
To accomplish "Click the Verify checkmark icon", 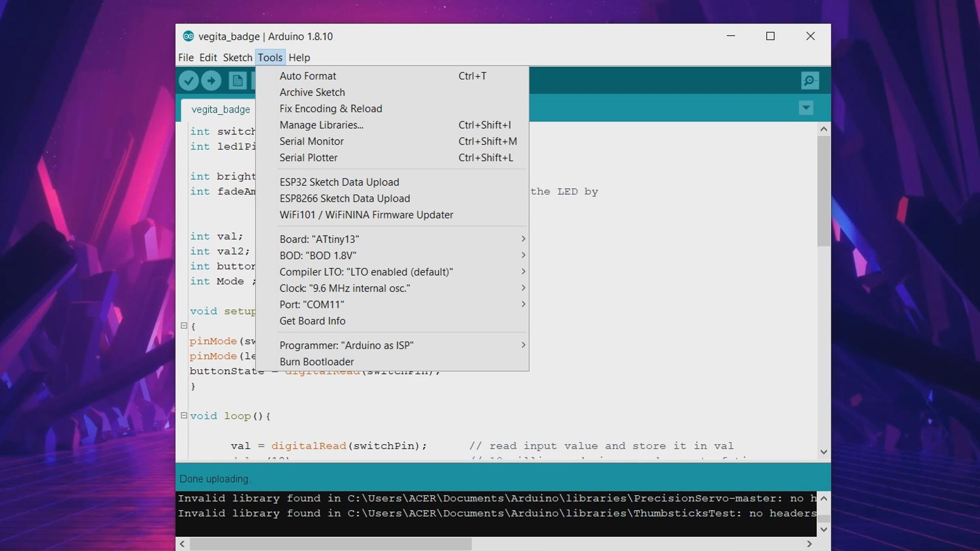I will (188, 81).
